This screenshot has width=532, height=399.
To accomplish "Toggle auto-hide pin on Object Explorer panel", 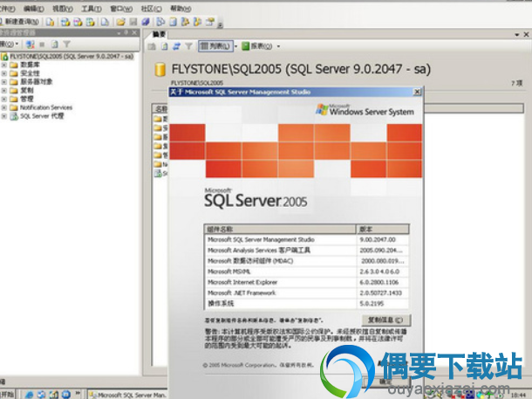I will [x=126, y=32].
